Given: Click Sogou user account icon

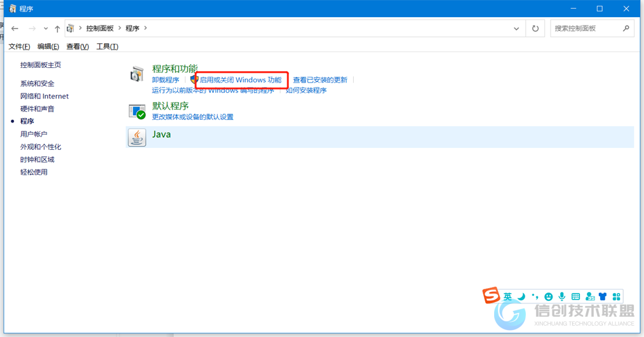Looking at the screenshot, I should point(590,296).
